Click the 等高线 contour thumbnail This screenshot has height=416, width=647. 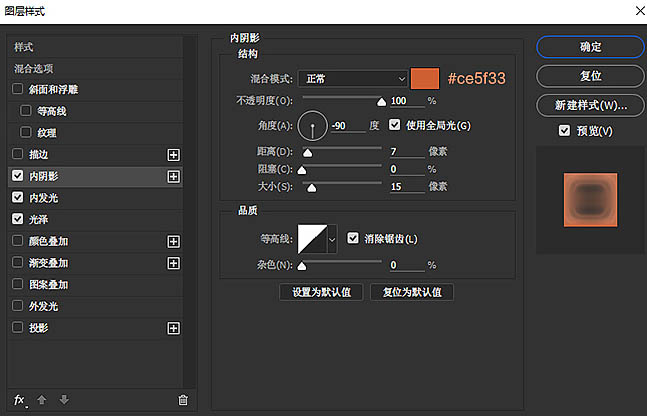pos(312,239)
